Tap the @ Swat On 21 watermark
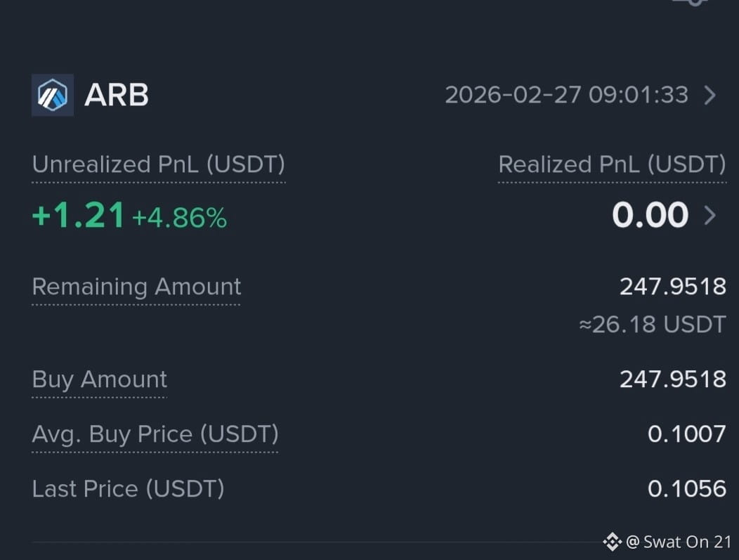The width and height of the screenshot is (739, 560). pos(679,542)
